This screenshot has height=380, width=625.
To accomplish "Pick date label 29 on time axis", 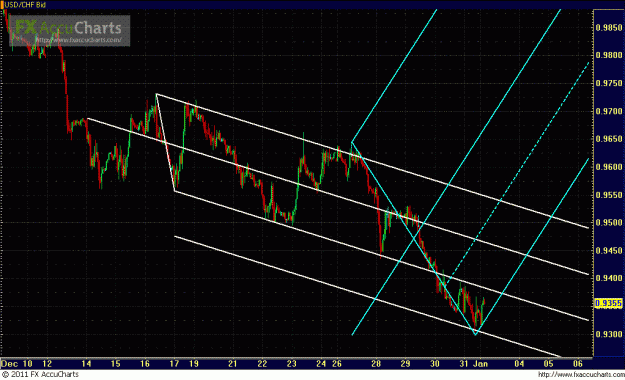I will [405, 364].
